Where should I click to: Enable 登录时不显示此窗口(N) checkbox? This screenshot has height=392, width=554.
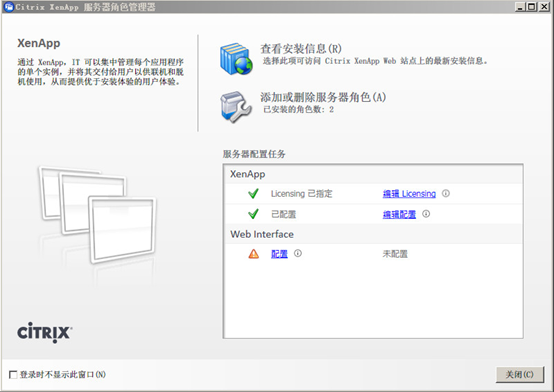pyautogui.click(x=13, y=375)
